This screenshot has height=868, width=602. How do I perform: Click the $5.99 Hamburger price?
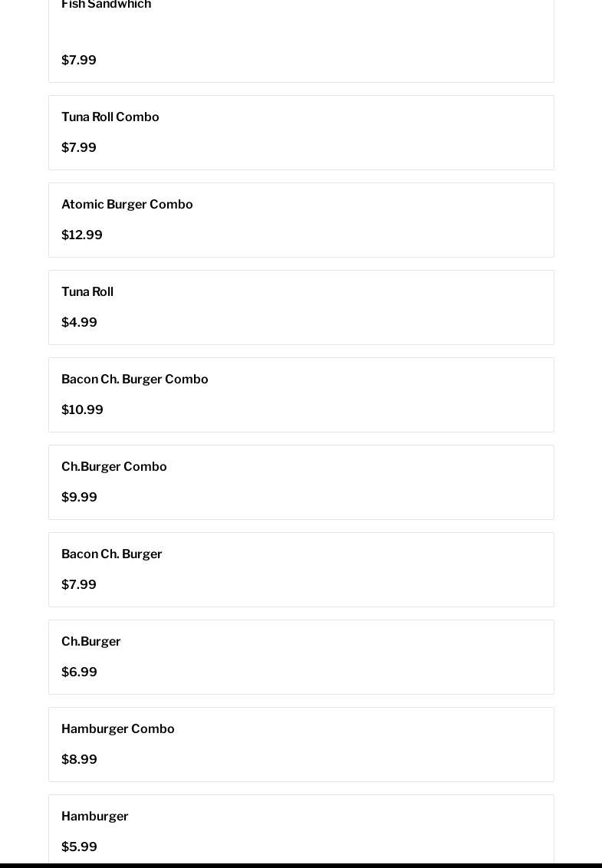point(79,847)
